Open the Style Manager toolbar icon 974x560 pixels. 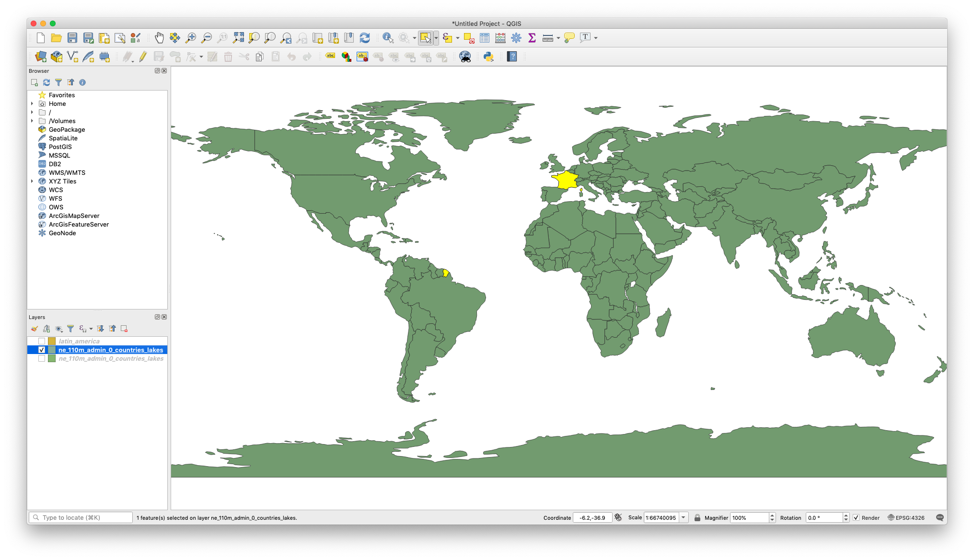click(x=136, y=38)
